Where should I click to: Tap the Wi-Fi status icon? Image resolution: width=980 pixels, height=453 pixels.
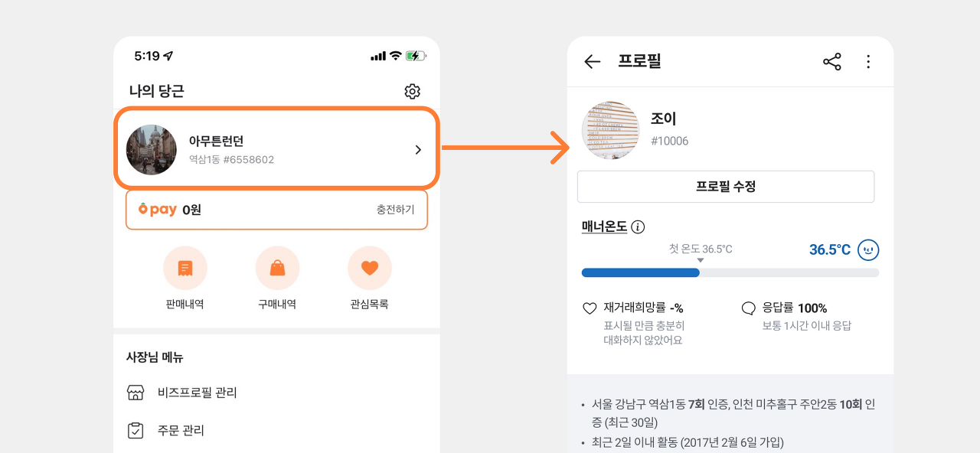click(x=395, y=56)
